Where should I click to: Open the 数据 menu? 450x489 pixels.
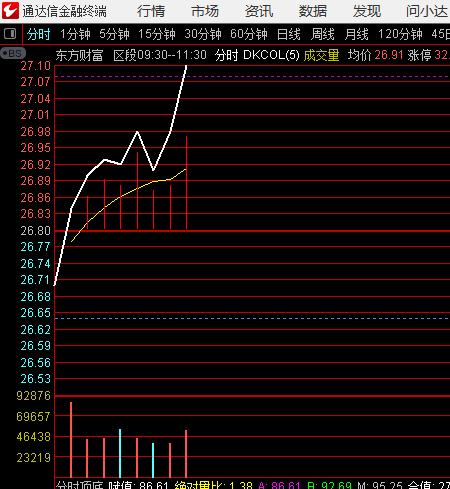313,11
